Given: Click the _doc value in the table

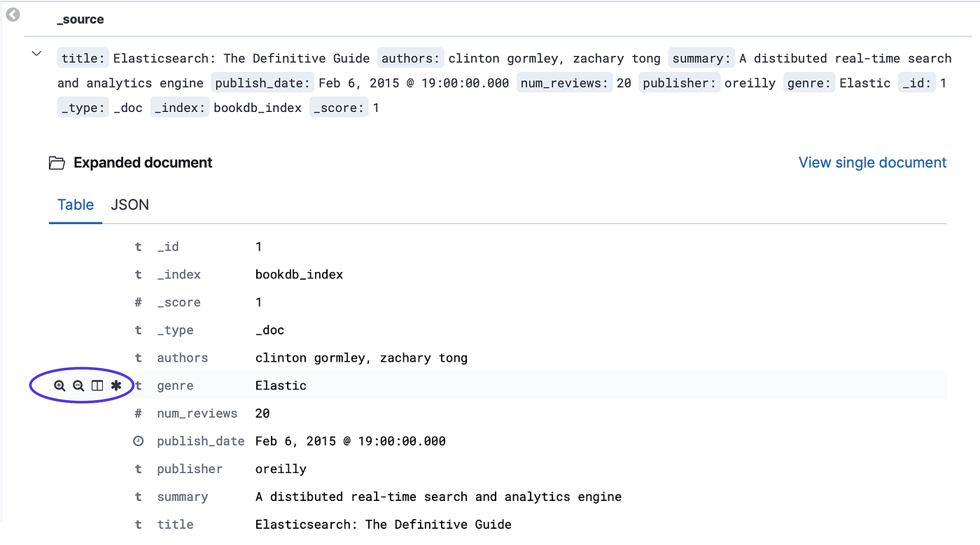Looking at the screenshot, I should [270, 330].
